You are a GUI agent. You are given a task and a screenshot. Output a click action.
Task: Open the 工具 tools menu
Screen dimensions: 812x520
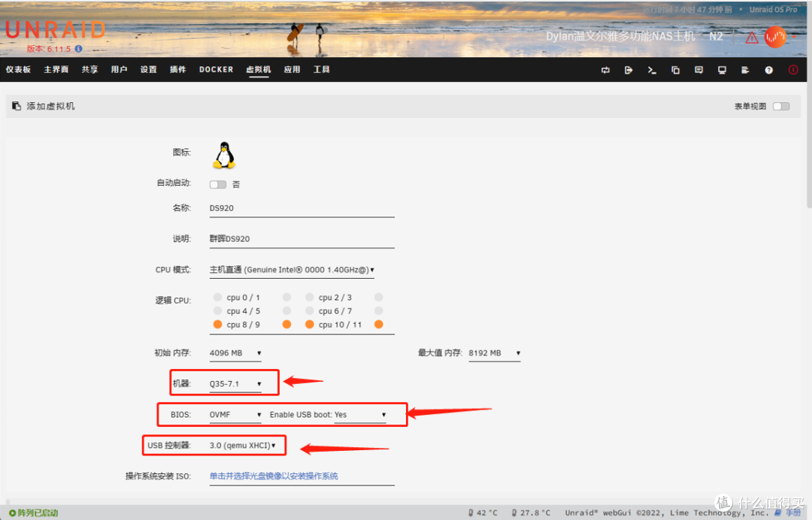(x=322, y=69)
